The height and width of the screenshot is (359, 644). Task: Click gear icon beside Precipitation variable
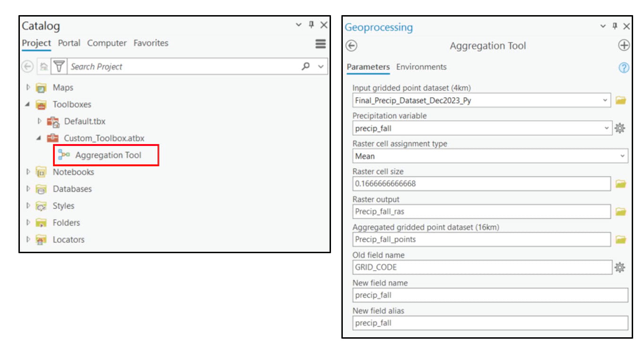click(x=620, y=128)
